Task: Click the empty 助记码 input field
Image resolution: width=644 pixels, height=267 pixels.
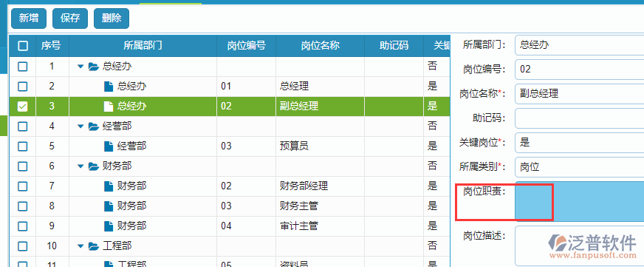Action: (x=579, y=118)
